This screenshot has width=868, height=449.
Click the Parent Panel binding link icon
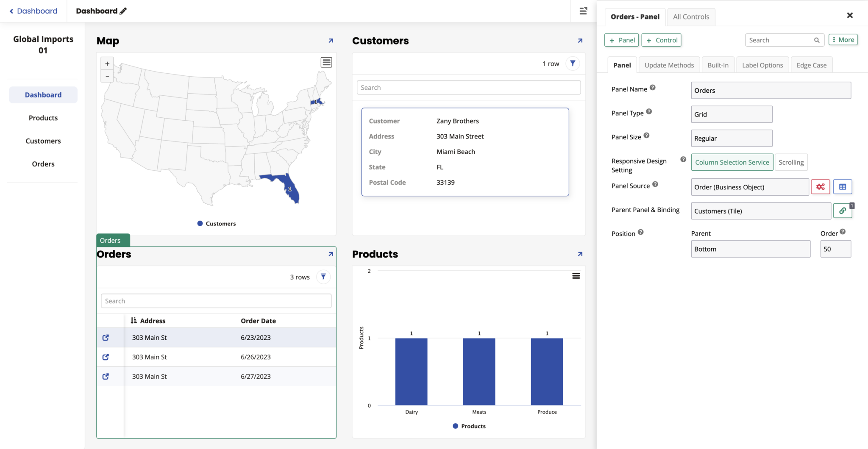[x=842, y=211]
